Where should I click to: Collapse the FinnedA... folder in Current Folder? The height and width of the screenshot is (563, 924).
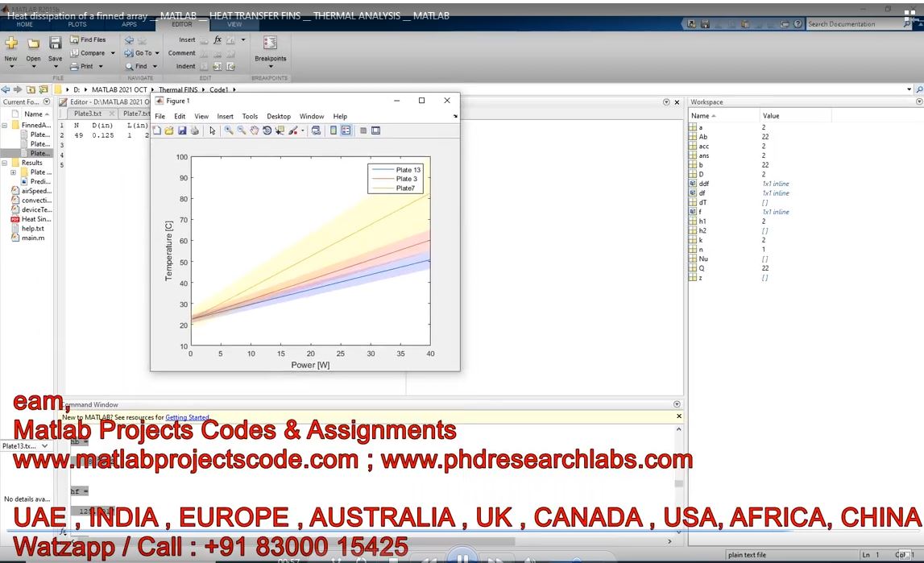5,126
